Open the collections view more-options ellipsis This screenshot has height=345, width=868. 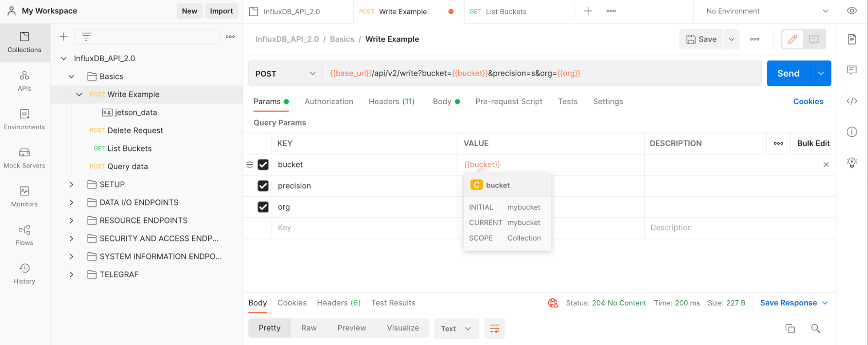(x=231, y=37)
